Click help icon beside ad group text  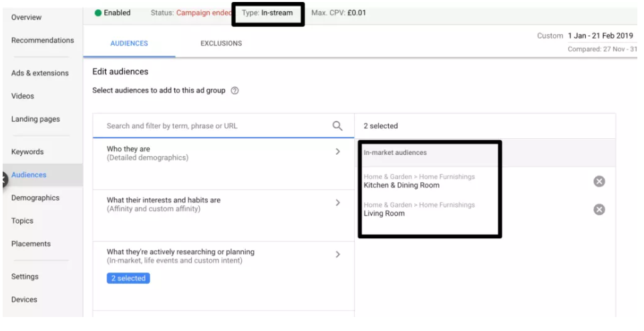(234, 91)
